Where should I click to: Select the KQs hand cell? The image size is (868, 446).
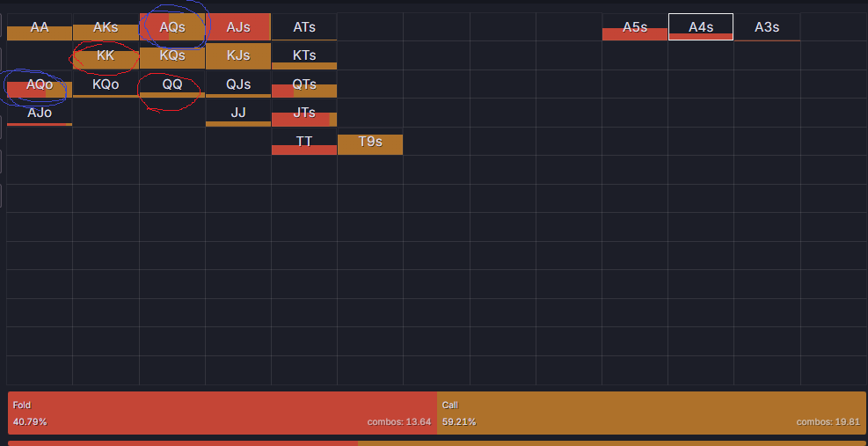click(172, 56)
